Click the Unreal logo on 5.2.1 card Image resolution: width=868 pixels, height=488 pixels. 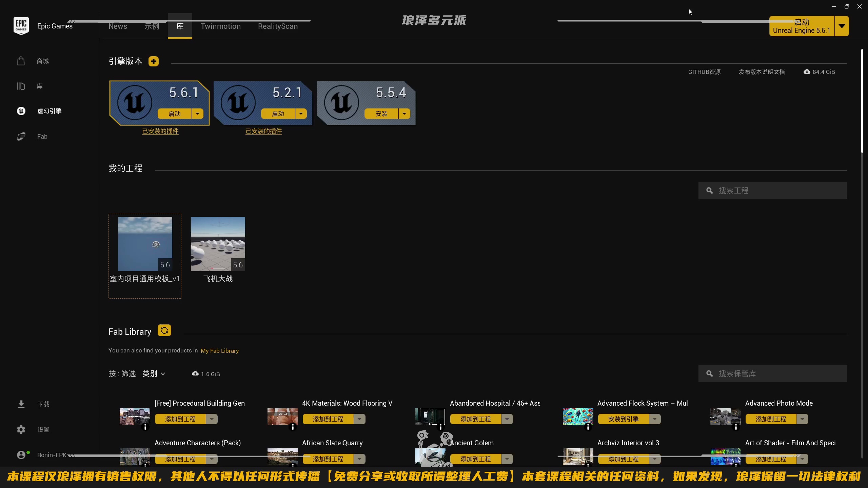pyautogui.click(x=238, y=102)
